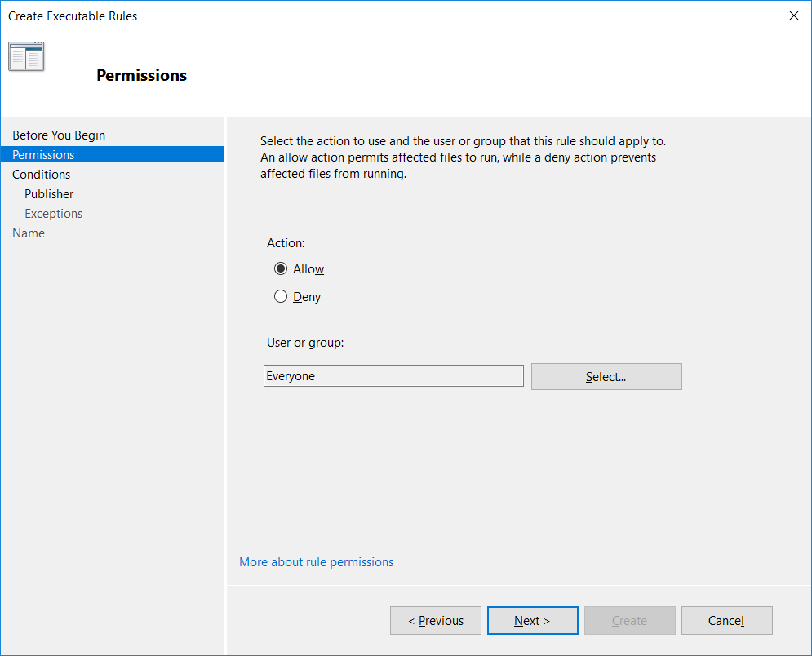Click the Permissions page heading
Viewport: 812px width, 656px height.
click(x=141, y=75)
